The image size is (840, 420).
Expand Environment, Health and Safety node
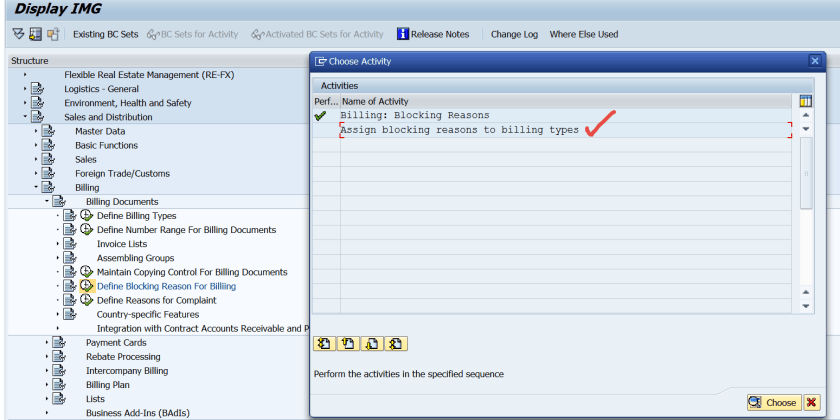[25, 103]
